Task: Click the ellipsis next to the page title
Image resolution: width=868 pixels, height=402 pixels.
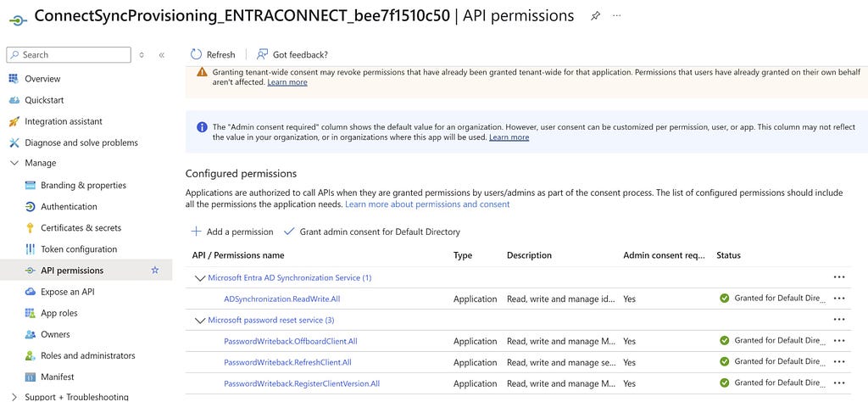Action: 617,15
